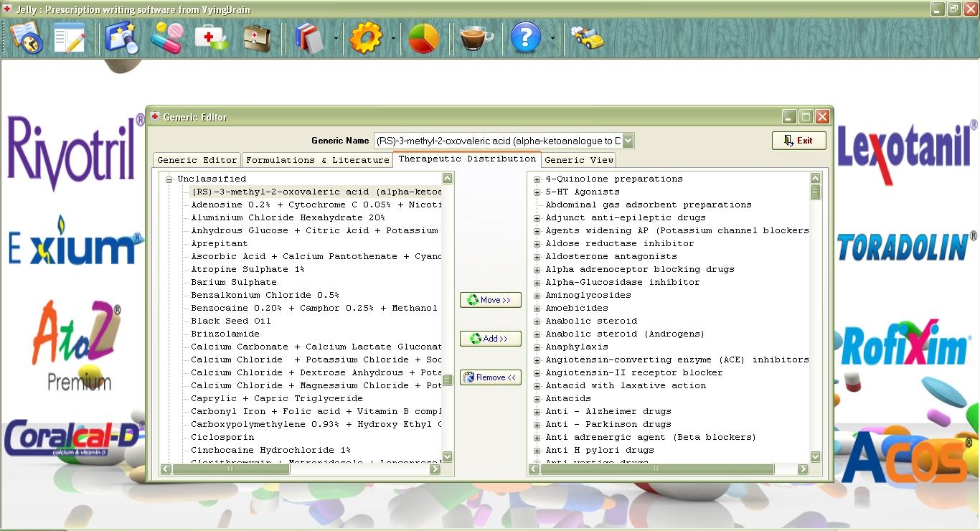The height and width of the screenshot is (531, 980).
Task: Click the orange gear settings icon
Action: pos(366,37)
